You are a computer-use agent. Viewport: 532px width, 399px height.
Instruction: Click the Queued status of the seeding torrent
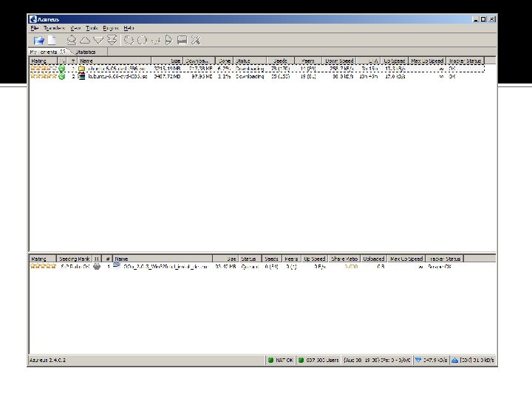tap(250, 267)
